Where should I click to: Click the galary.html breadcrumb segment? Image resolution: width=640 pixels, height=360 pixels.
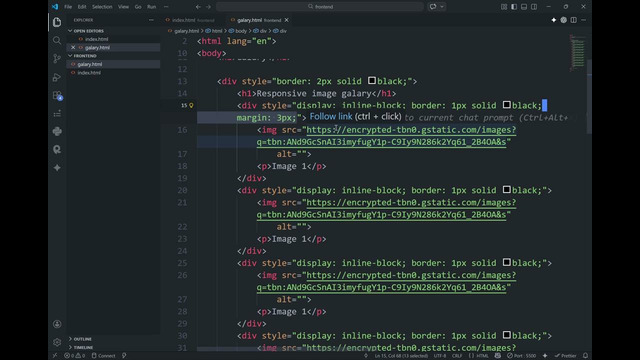[x=184, y=31]
